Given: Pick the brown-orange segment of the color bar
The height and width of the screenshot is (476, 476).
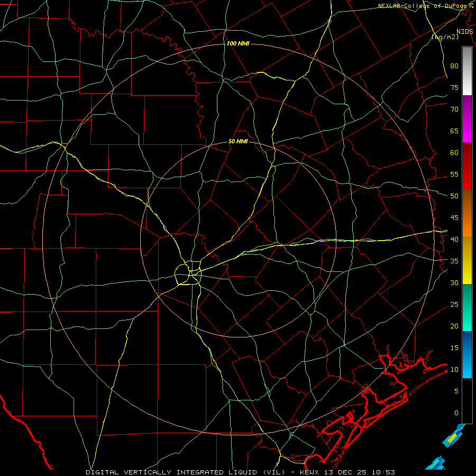Looking at the screenshot, I should click(467, 213).
